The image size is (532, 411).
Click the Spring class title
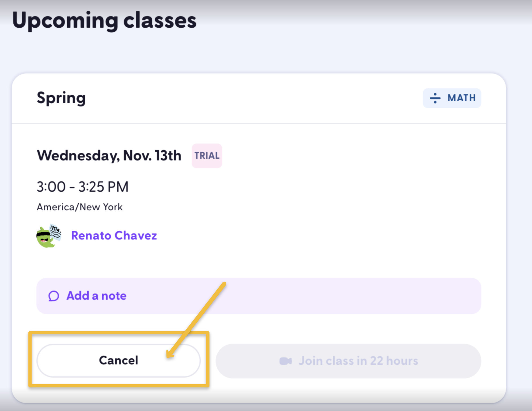point(61,98)
